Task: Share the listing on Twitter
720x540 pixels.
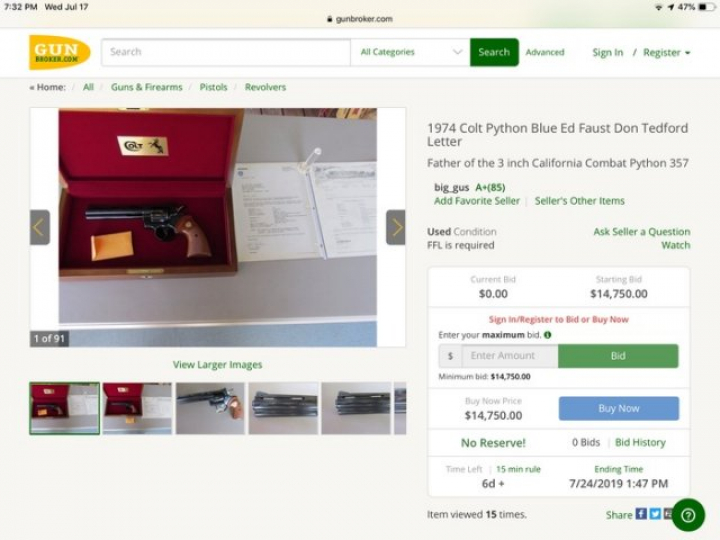Action: pyautogui.click(x=655, y=514)
